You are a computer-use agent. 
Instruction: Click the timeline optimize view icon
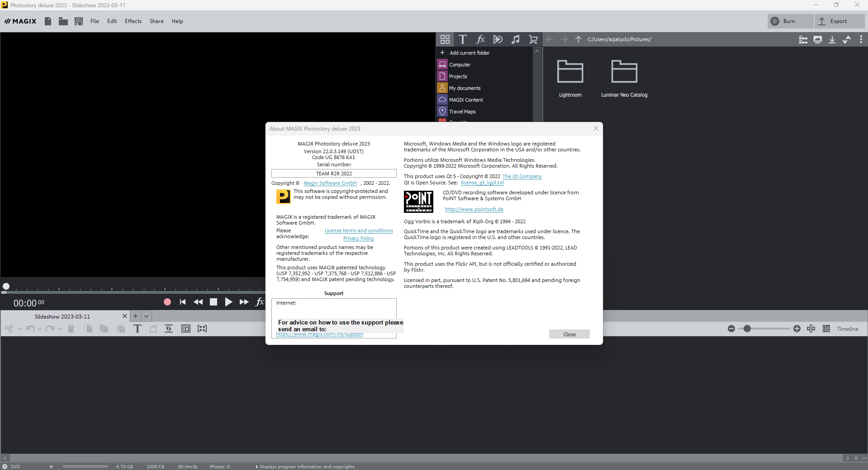point(811,329)
